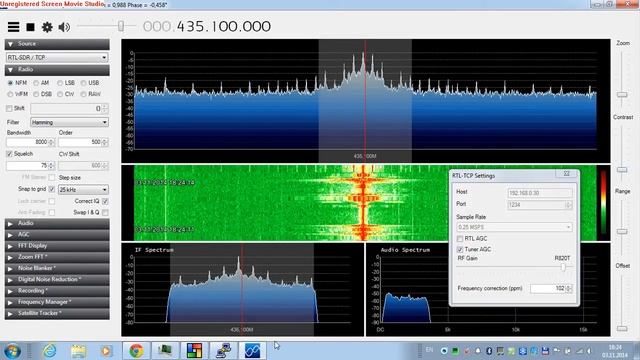Open media player from taskbar
Image resolution: width=640 pixels, height=360 pixels.
(106, 351)
